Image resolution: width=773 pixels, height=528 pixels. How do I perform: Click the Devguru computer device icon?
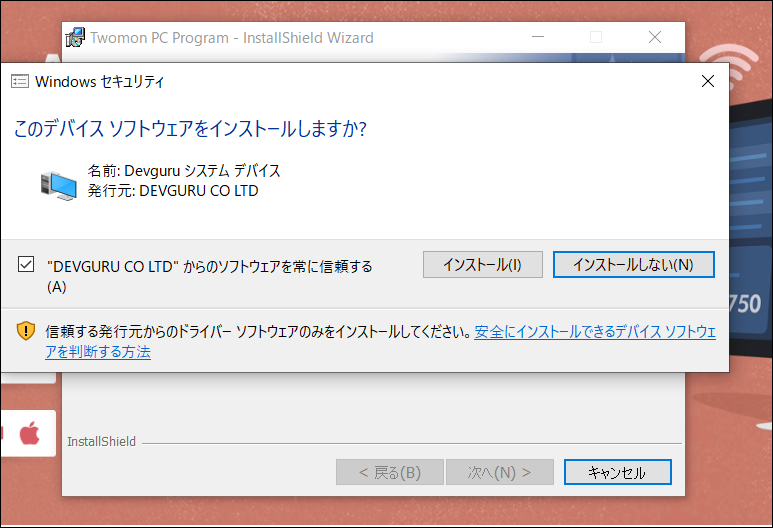click(x=59, y=186)
